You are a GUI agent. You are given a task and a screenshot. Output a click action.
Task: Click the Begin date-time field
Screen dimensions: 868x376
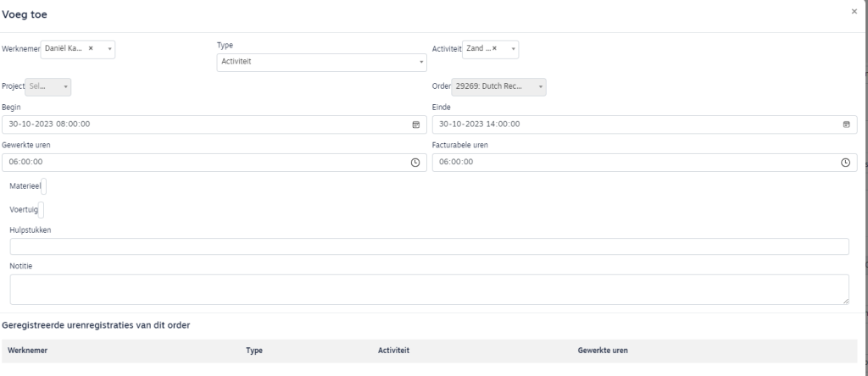pos(203,124)
